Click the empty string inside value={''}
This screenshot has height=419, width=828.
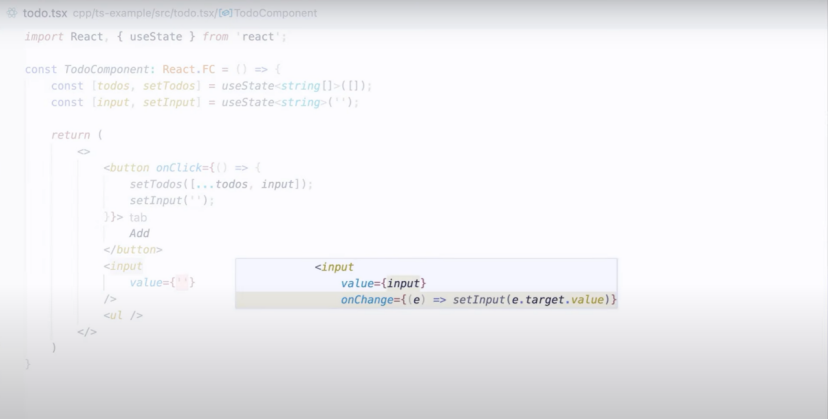click(x=182, y=282)
